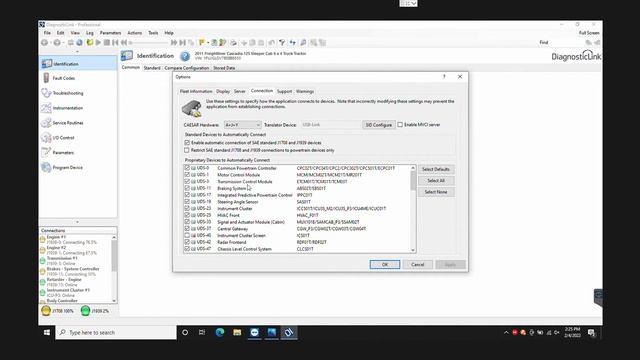This screenshot has height=360, width=640.
Task: Click the toolbar filter funnel icon
Action: point(282,42)
